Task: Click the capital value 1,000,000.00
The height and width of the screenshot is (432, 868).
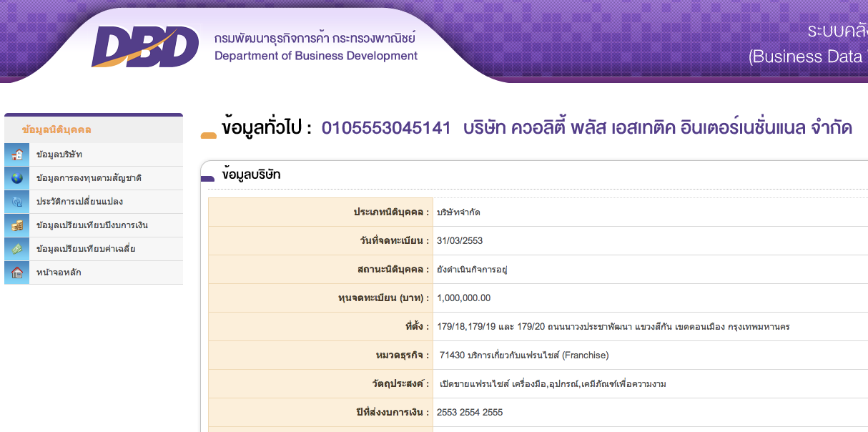Action: point(463,298)
